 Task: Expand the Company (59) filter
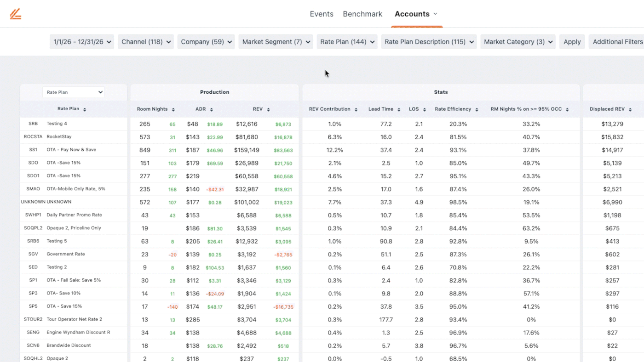pos(206,42)
